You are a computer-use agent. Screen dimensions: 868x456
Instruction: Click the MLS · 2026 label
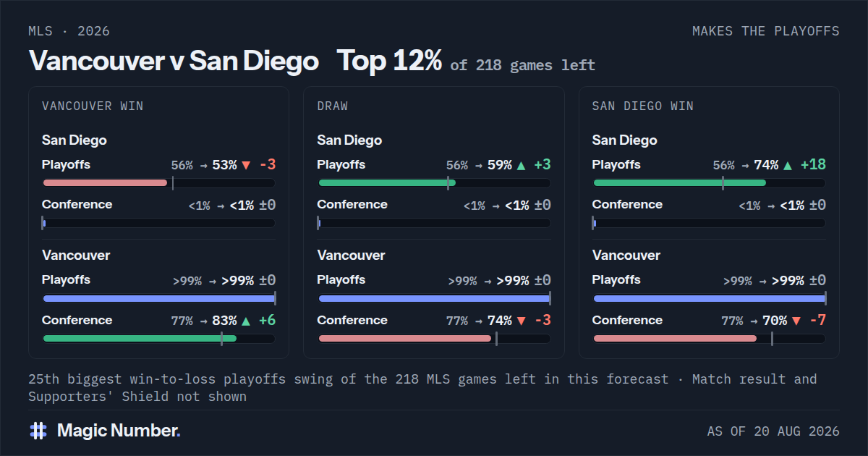tap(69, 31)
